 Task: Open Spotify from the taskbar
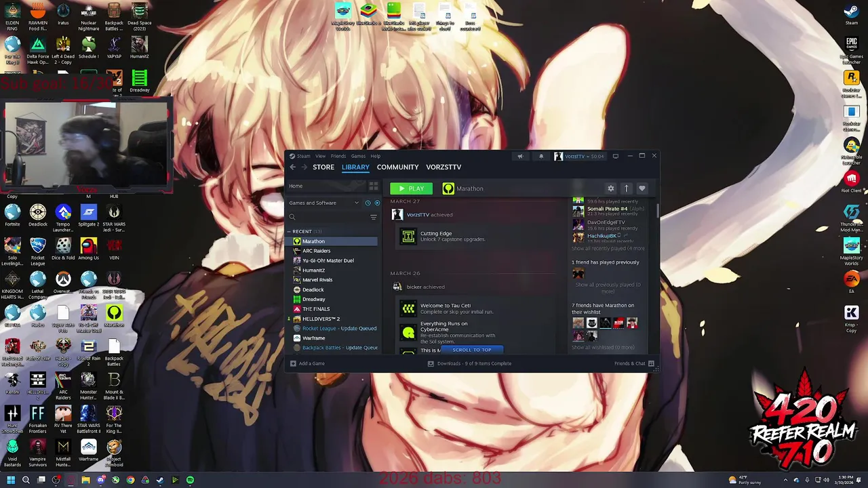(x=190, y=480)
